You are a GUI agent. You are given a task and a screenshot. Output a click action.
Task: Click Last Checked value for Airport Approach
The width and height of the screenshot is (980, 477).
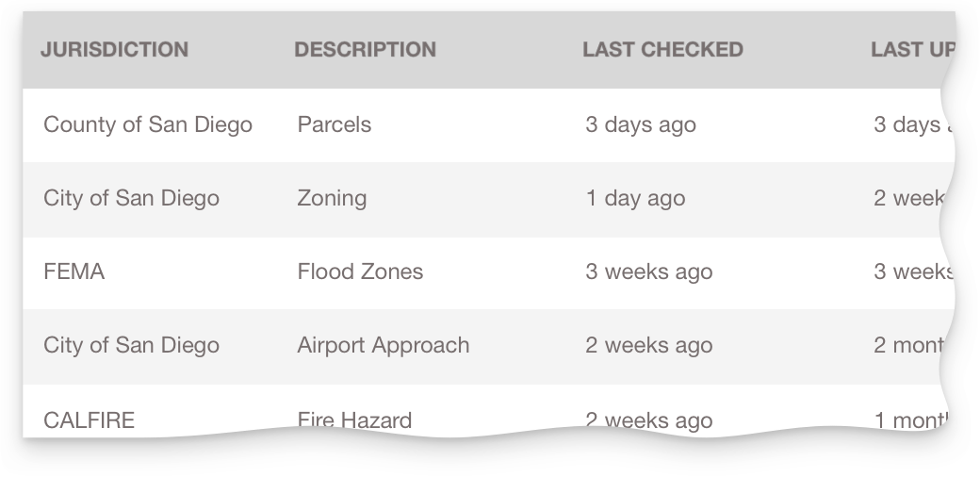click(x=648, y=345)
